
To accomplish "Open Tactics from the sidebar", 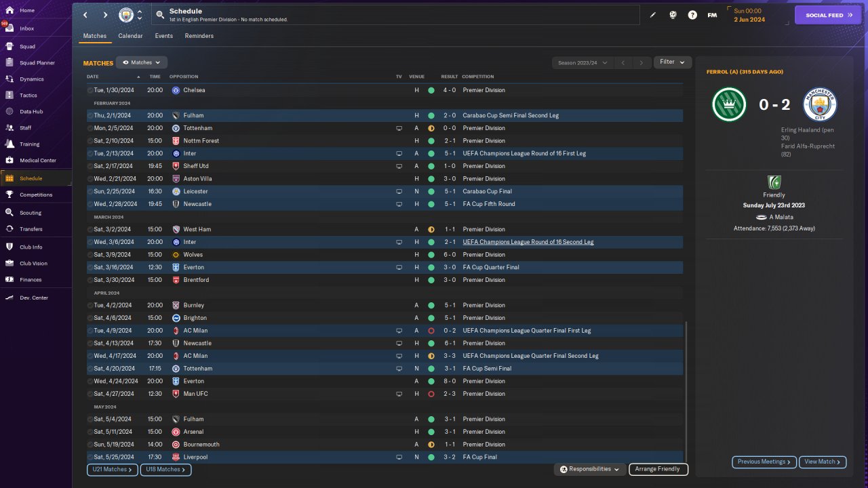I will click(x=35, y=96).
